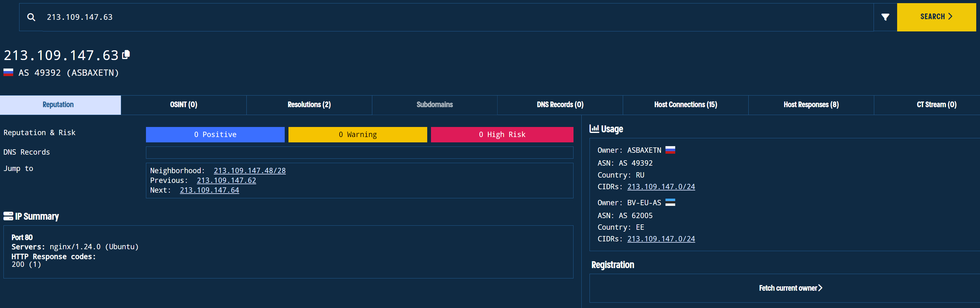Click the HTTP Response codes label
Viewport: 980px width, 308px height.
tap(54, 256)
